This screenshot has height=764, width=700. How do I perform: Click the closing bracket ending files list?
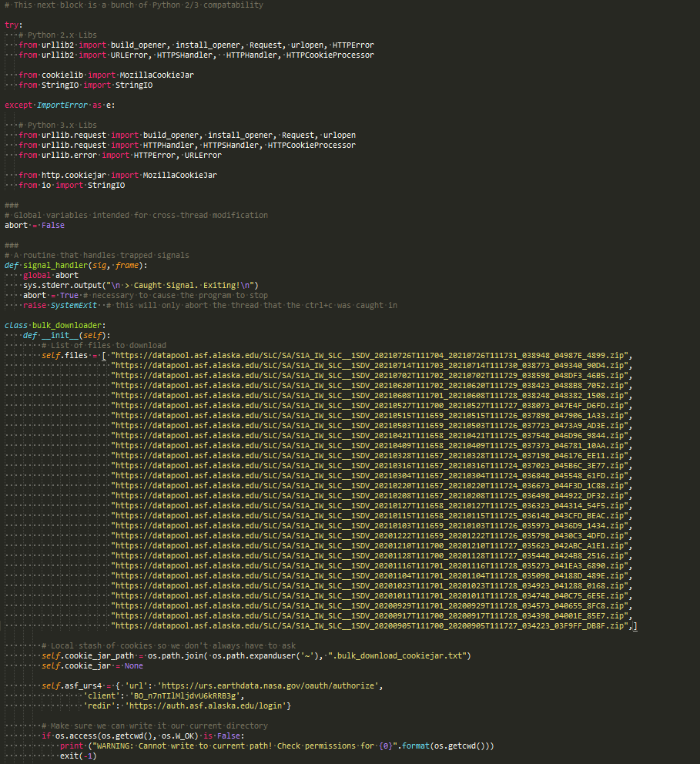tap(635, 626)
